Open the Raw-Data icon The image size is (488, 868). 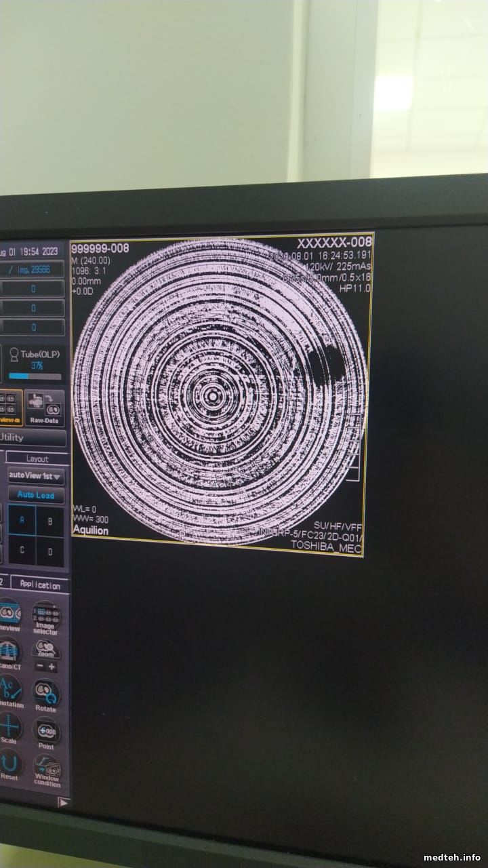tap(44, 406)
